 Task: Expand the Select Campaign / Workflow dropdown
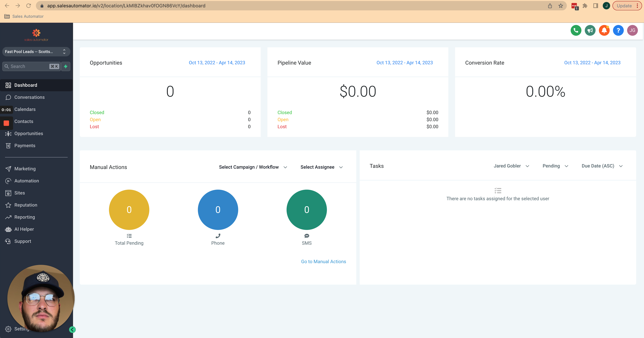253,167
